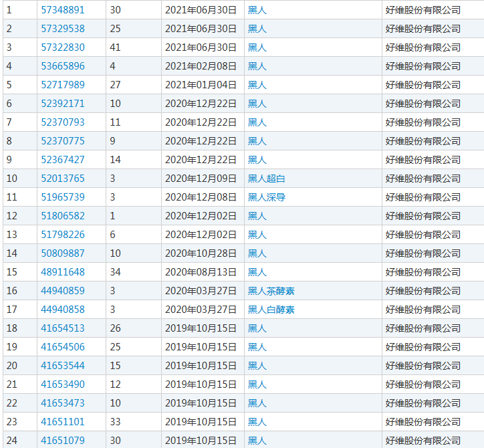Select the date 2021年02月08日
Screen dimensions: 484x448
[x=201, y=66]
